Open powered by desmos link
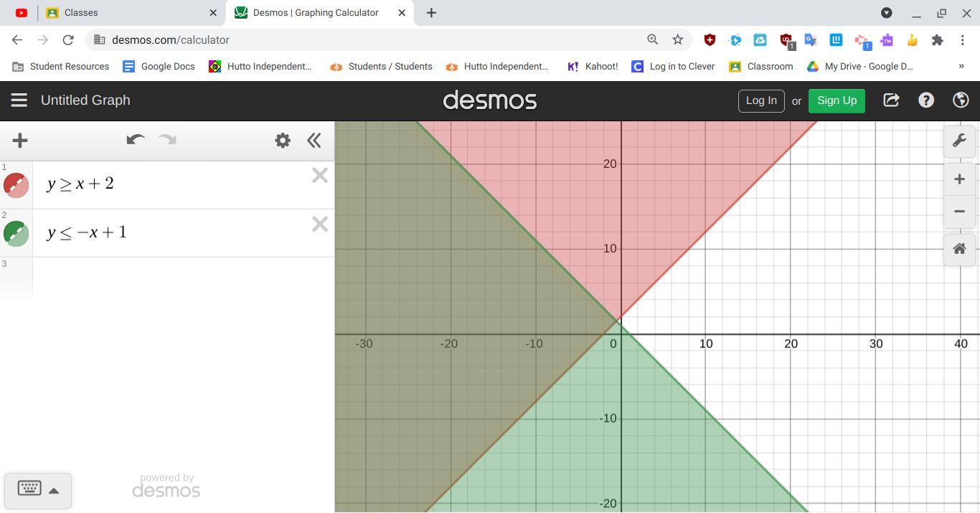This screenshot has height=513, width=980. click(x=166, y=486)
